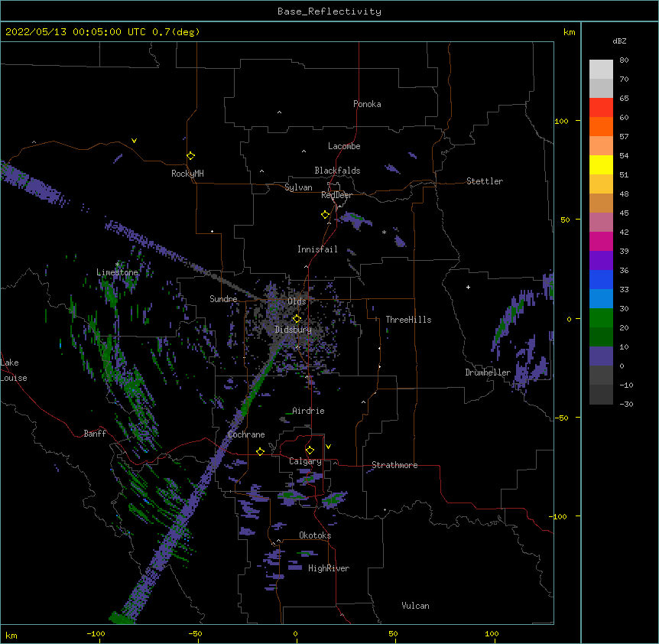The height and width of the screenshot is (644, 659).
Task: Click the white plus marker north of Drumheller
Action: (468, 287)
